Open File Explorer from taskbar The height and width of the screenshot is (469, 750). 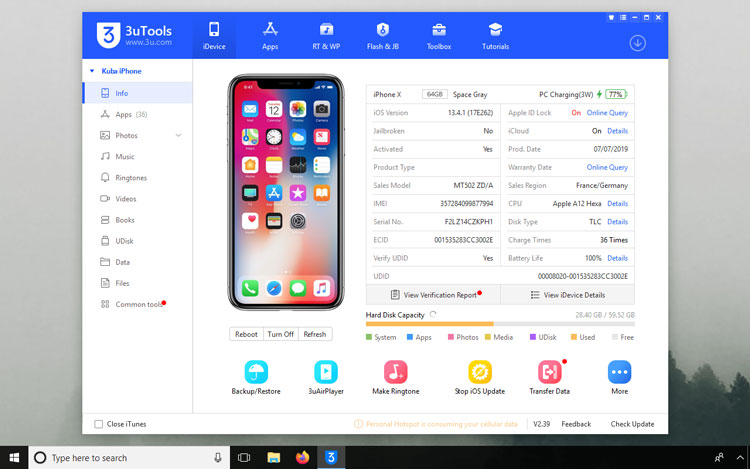pos(273,458)
